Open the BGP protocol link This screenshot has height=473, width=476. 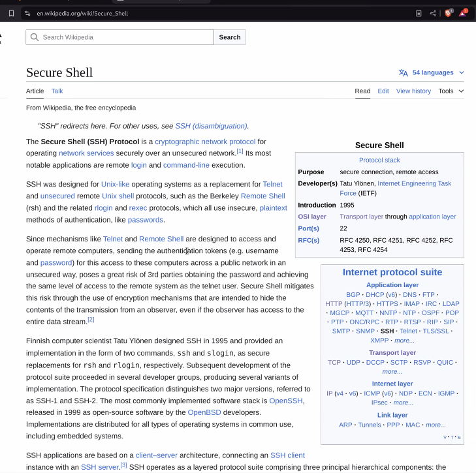pyautogui.click(x=353, y=295)
